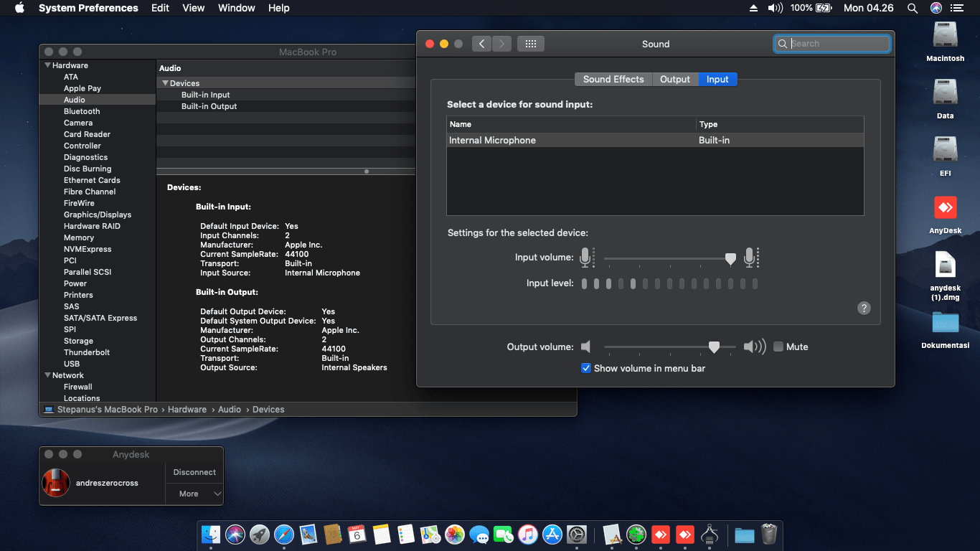Open the Dokumentasi folder on desktop
Viewport: 980px width, 551px height.
click(x=945, y=323)
